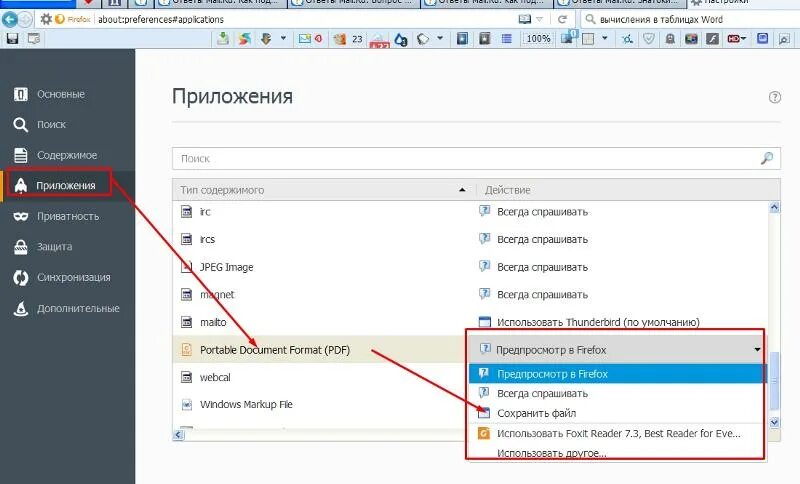This screenshot has height=484, width=800.
Task: Sort by the Действие column header
Action: point(628,190)
